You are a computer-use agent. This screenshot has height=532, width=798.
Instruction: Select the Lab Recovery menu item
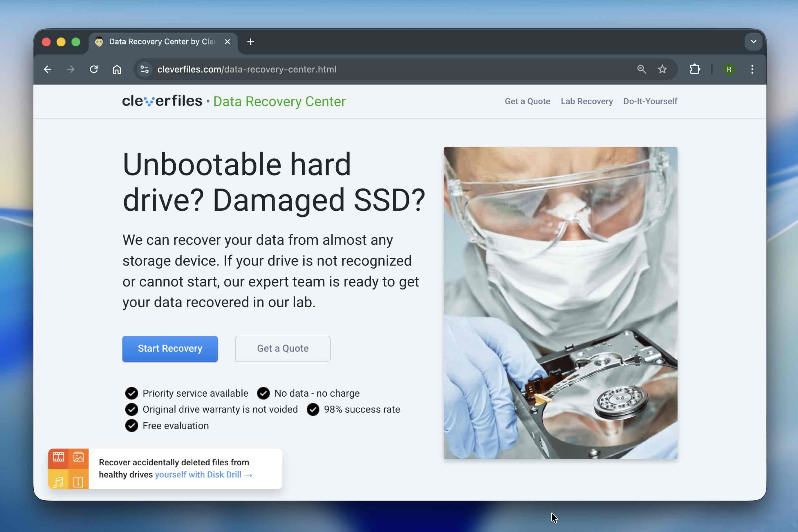point(586,101)
